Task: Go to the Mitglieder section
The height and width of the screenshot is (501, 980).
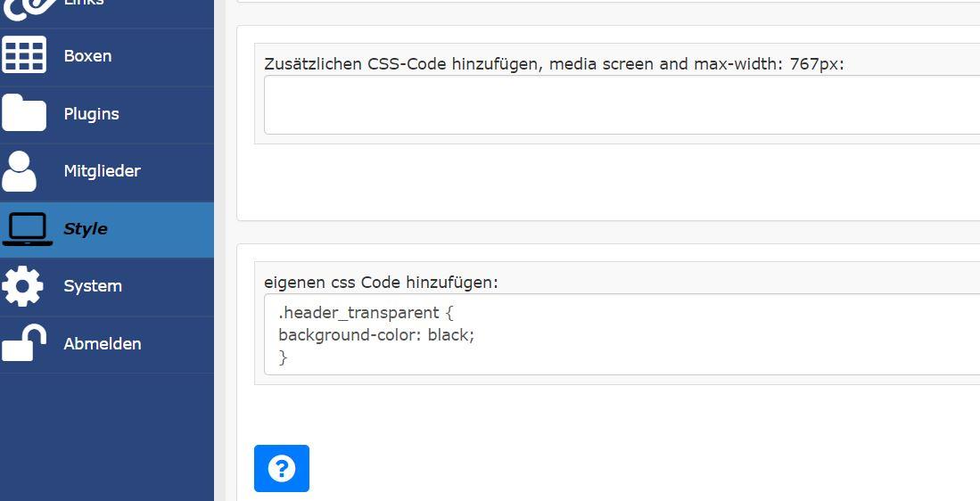Action: [102, 171]
